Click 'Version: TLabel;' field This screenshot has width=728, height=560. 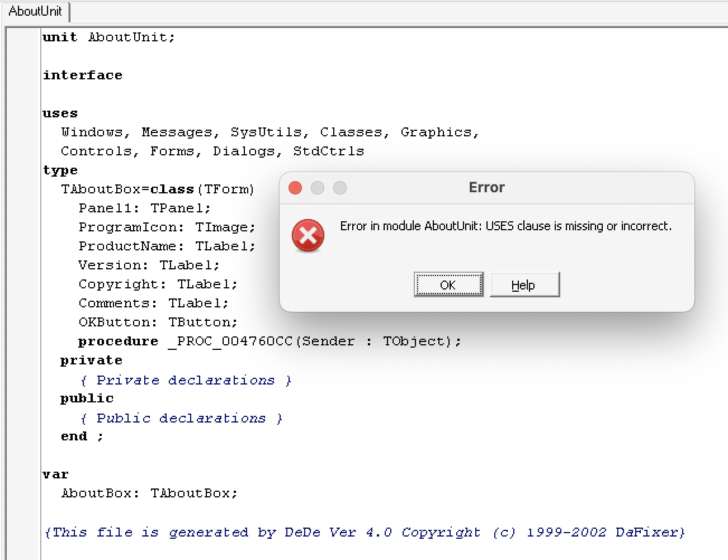(x=149, y=265)
